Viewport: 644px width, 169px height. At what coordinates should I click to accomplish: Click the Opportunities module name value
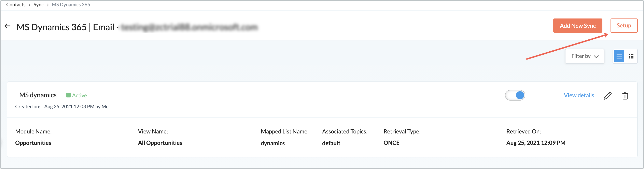pos(33,143)
